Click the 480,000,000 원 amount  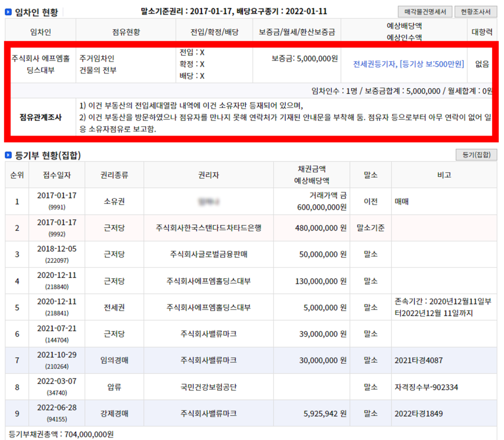point(321,228)
